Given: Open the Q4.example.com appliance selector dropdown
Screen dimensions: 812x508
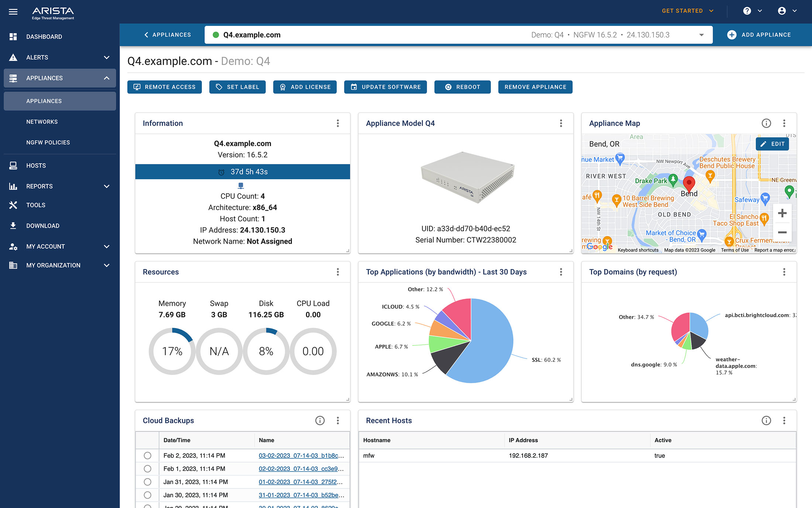Looking at the screenshot, I should (x=701, y=35).
